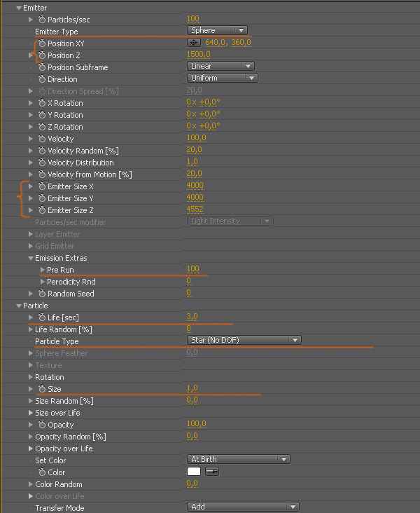Collapse the Emission Extras group
The width and height of the screenshot is (420, 513).
[x=31, y=258]
